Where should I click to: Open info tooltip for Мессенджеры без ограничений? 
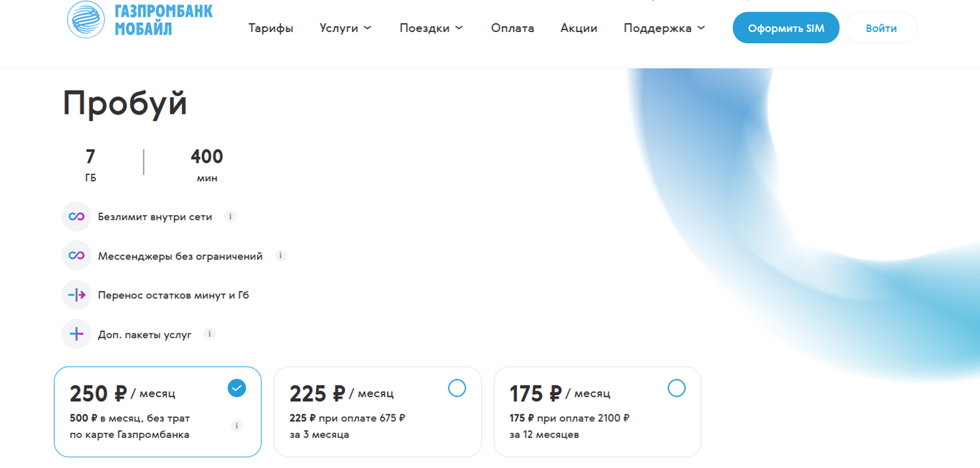coord(281,256)
